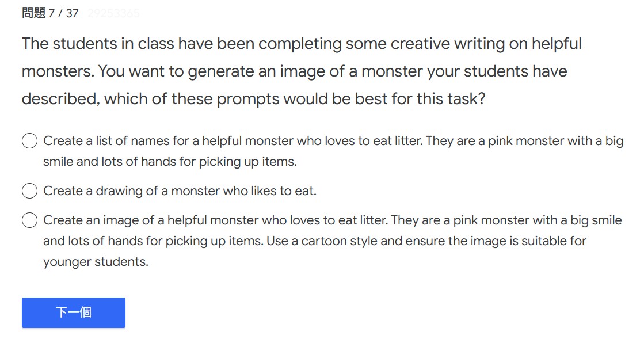This screenshot has width=644, height=339.
Task: Click the question line "described, which of these prompts"
Action: click(x=253, y=99)
